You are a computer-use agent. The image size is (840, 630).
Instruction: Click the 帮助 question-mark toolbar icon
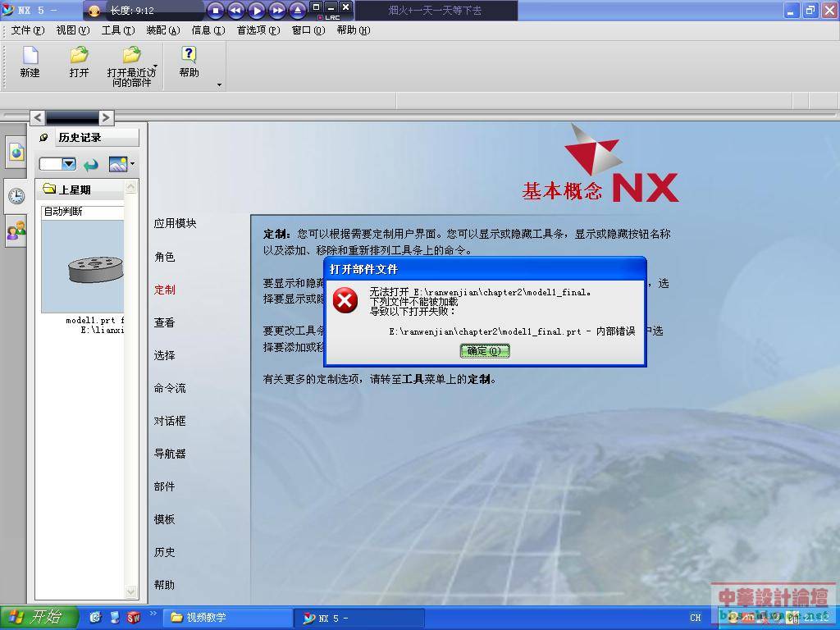click(189, 55)
